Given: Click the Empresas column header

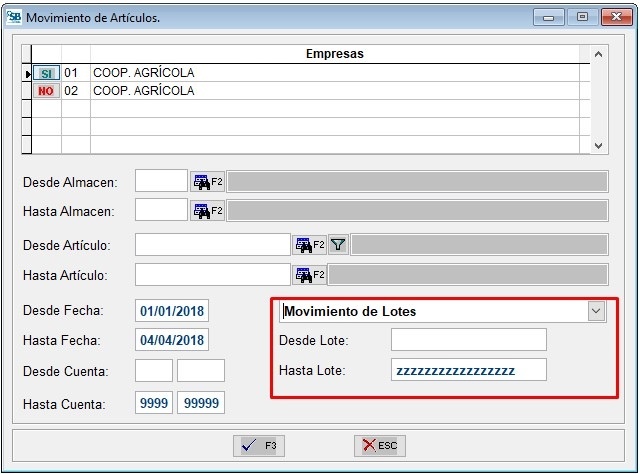Looking at the screenshot, I should pyautogui.click(x=334, y=54).
